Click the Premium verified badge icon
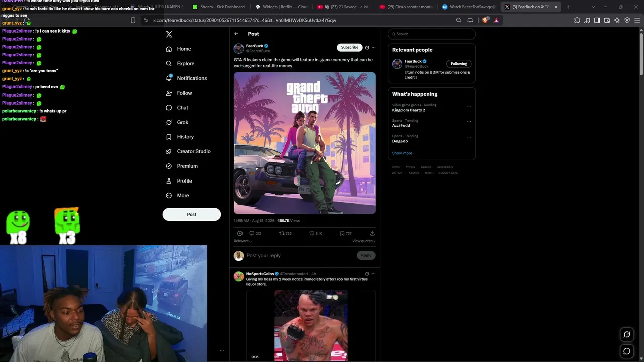This screenshot has width=644, height=362. point(169,166)
